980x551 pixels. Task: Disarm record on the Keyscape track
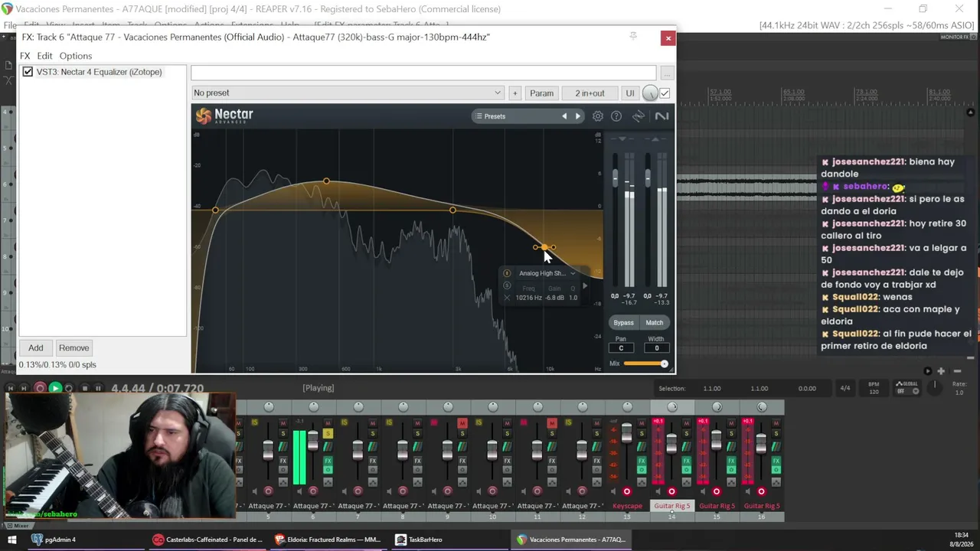(x=627, y=491)
